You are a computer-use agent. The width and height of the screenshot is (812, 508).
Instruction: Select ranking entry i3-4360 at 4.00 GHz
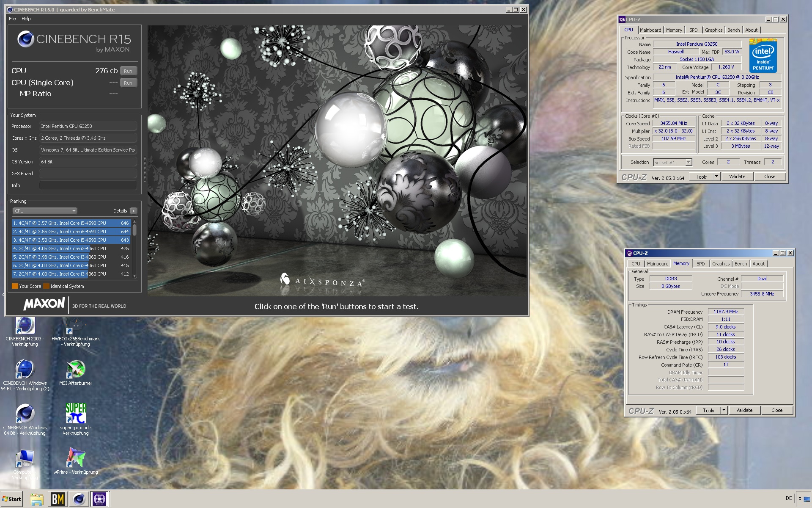click(71, 274)
